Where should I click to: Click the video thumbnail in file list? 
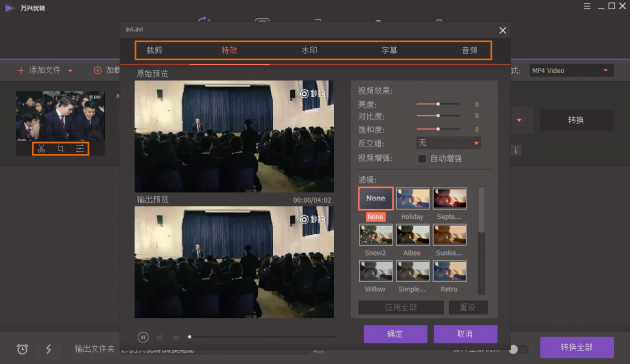[x=60, y=116]
